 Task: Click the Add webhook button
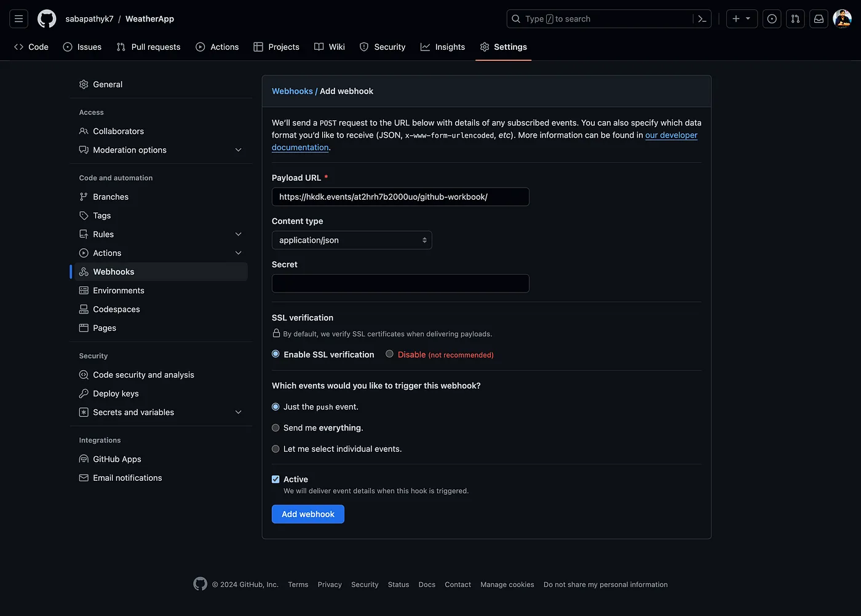pyautogui.click(x=307, y=513)
